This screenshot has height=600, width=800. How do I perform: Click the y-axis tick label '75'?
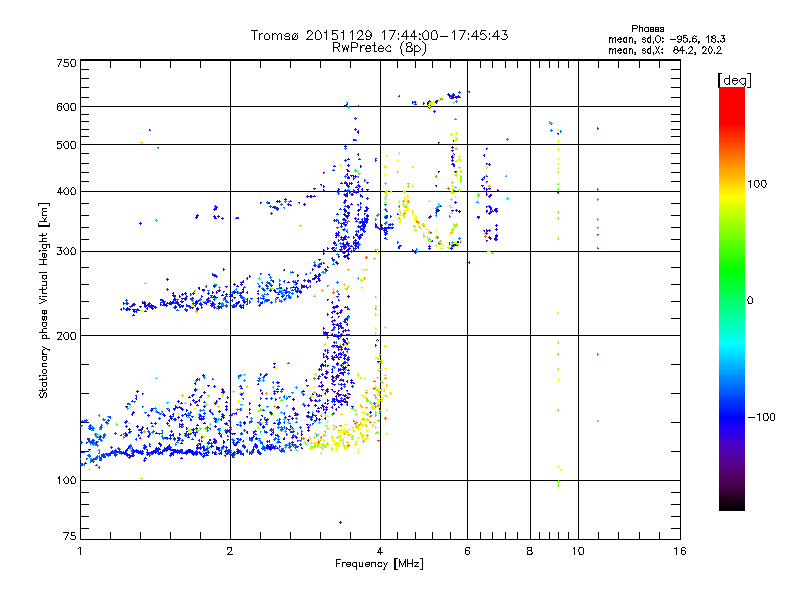(70, 536)
